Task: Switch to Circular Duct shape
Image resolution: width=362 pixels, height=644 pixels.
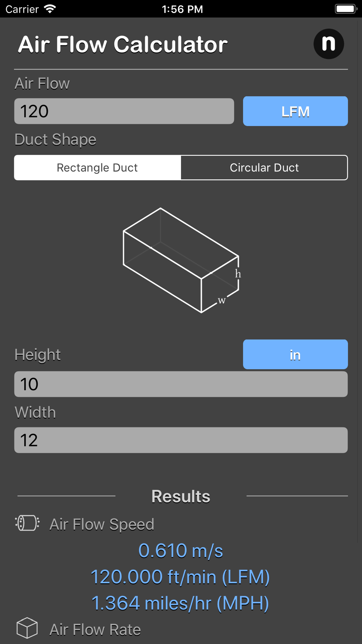Action: 264,168
